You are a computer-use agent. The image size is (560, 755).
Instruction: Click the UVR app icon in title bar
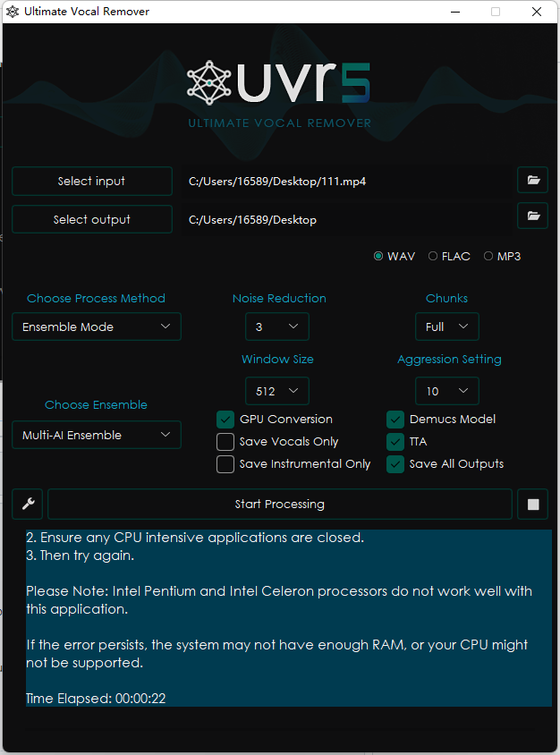(12, 12)
